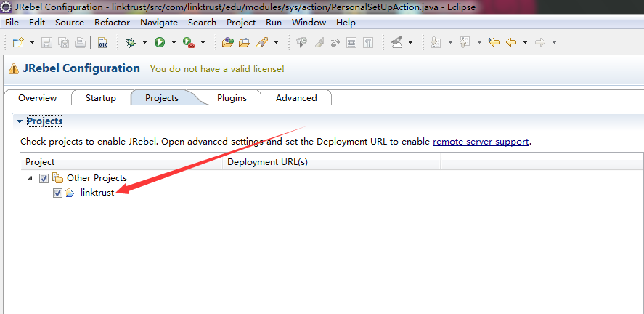
Task: Switch to the Overview tab
Action: click(x=37, y=98)
